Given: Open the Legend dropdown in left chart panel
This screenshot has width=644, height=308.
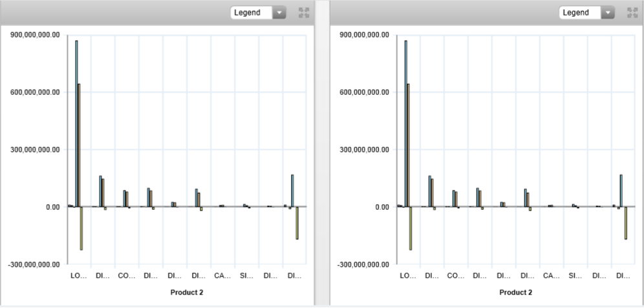Looking at the screenshot, I should [259, 13].
